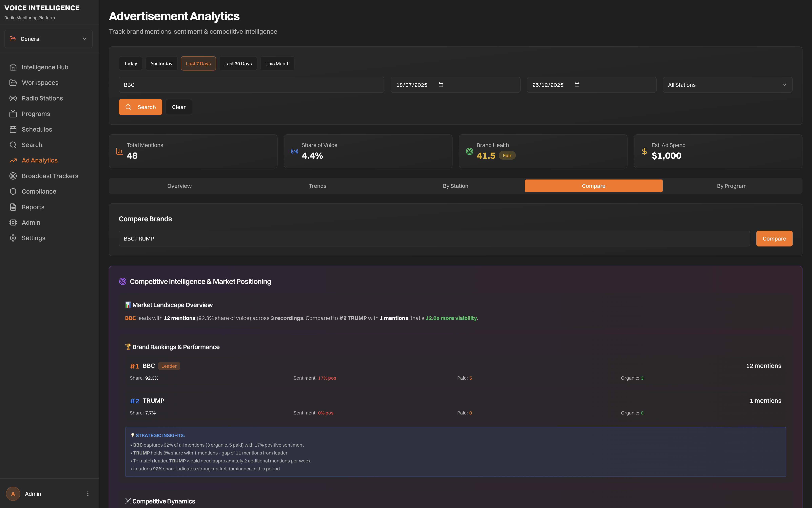This screenshot has height=508, width=812.
Task: Open the By Program tab
Action: coord(731,186)
